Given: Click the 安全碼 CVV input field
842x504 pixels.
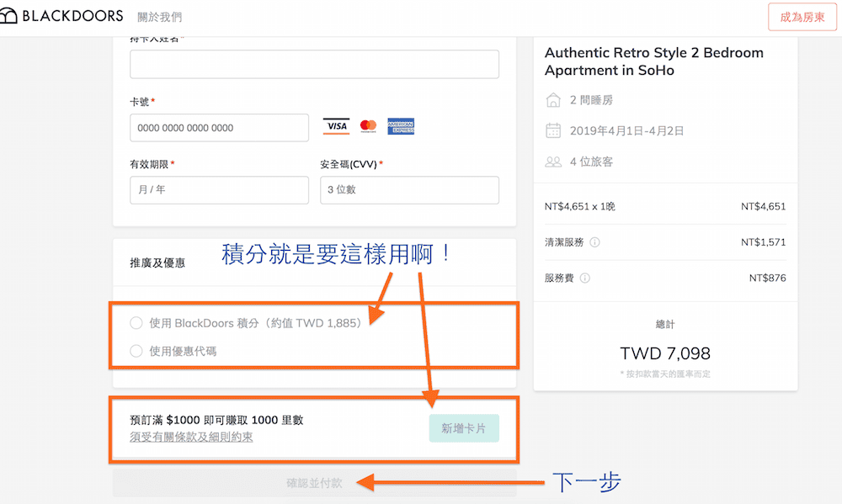Looking at the screenshot, I should tap(409, 190).
